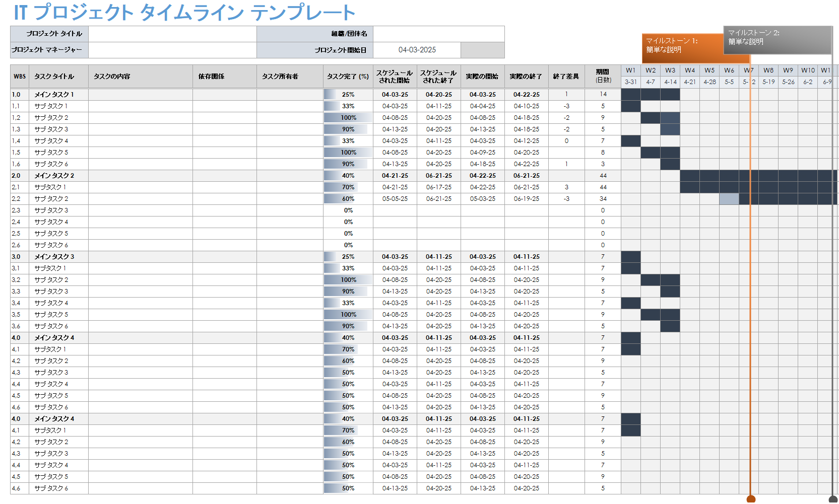
Task: Select the 0% completion cell in row 2.3
Action: point(348,210)
